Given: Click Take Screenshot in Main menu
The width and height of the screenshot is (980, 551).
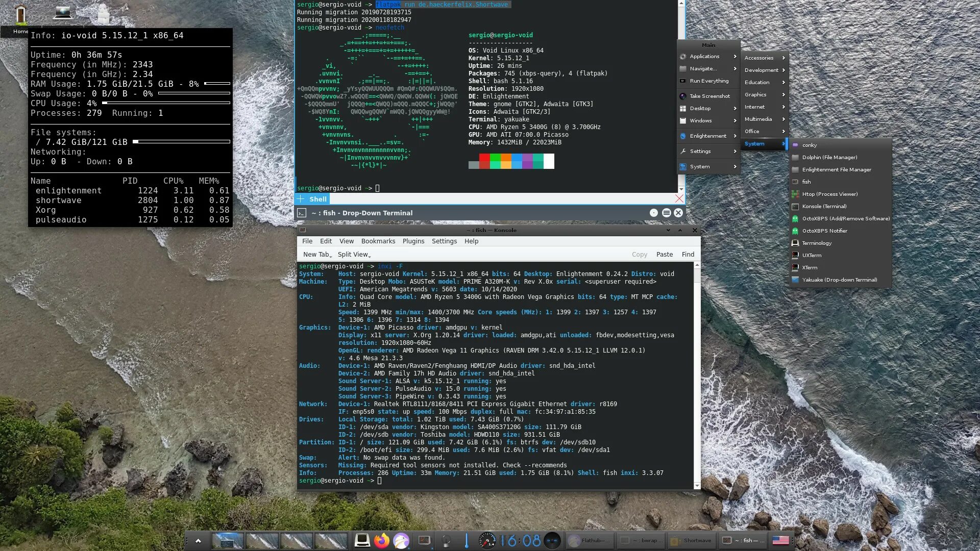Looking at the screenshot, I should click(708, 96).
